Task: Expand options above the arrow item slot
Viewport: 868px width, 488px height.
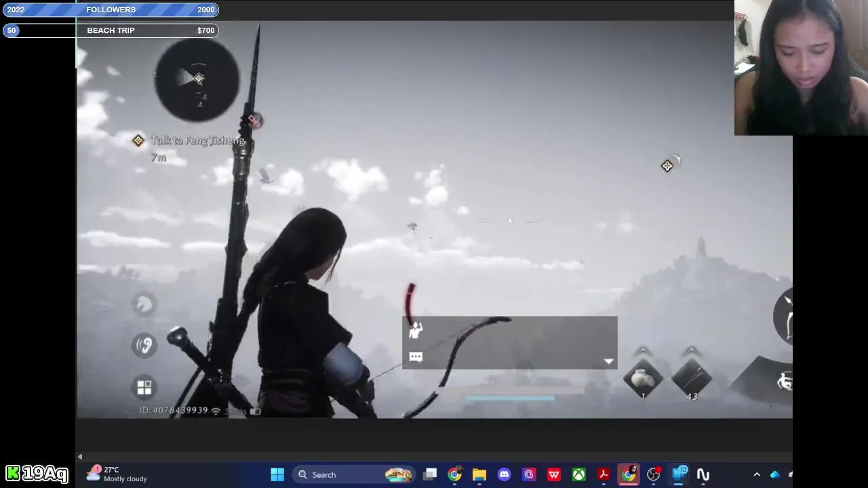Action: (692, 350)
